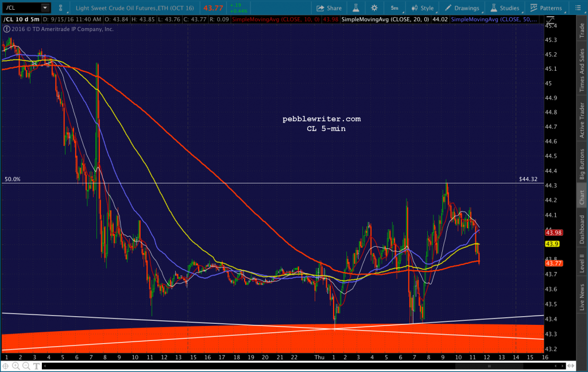Click the 50.0% Fibonacci level label

(13, 179)
